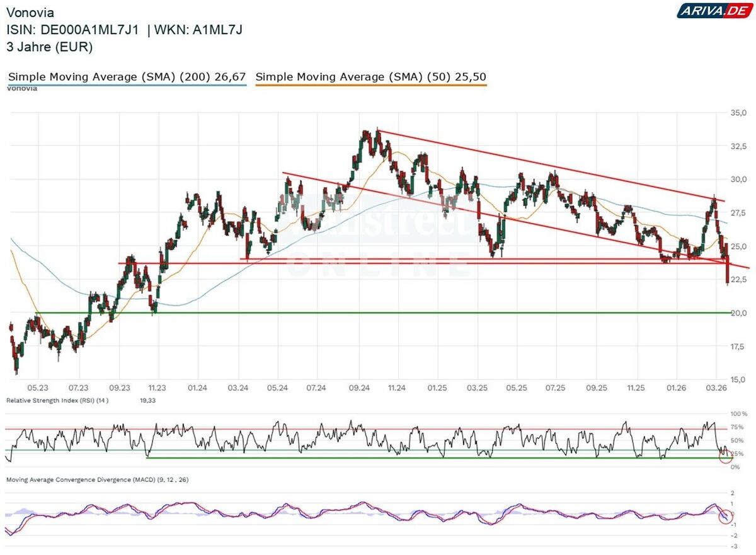Click the 3 Jahre (EUR) timeframe label
The image size is (756, 555).
point(49,46)
